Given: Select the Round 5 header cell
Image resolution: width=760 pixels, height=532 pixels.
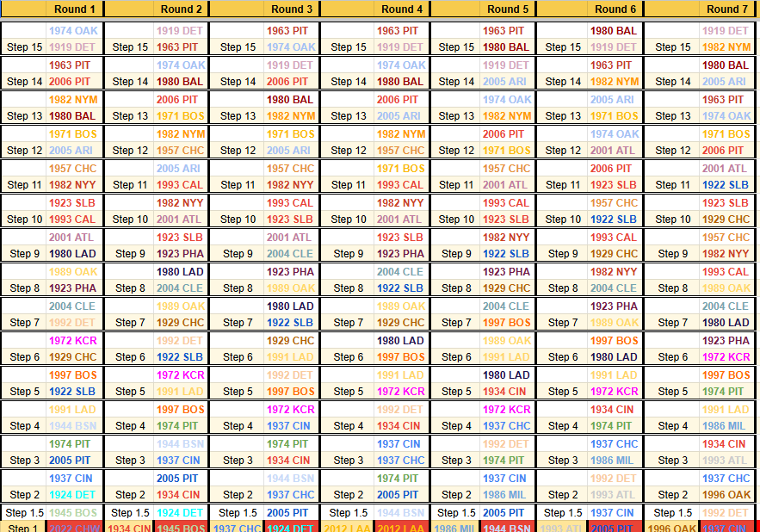Looking at the screenshot, I should coord(508,9).
